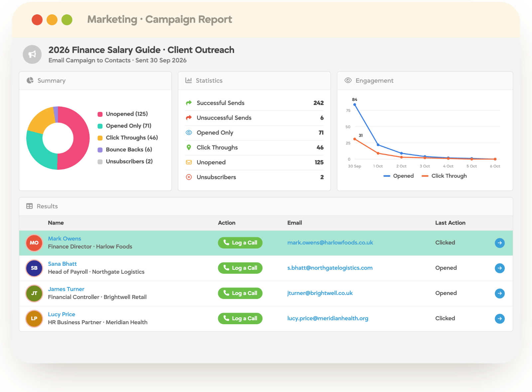Click the campaign megaphone icon

pyautogui.click(x=32, y=54)
